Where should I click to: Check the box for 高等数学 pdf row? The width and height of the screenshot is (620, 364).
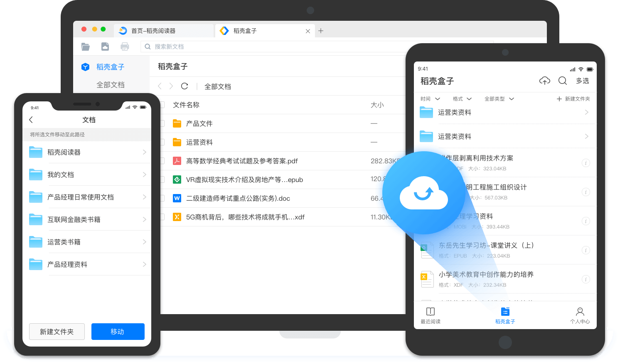tap(162, 161)
